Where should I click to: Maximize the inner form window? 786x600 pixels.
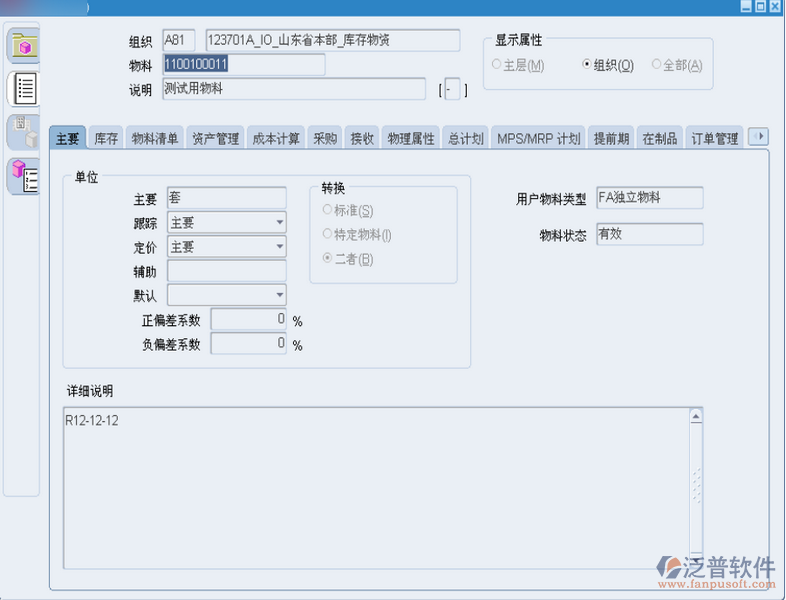761,6
